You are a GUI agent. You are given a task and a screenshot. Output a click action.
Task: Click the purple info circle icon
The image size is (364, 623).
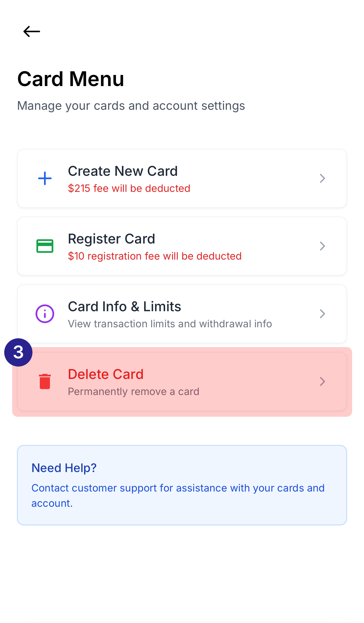45,314
